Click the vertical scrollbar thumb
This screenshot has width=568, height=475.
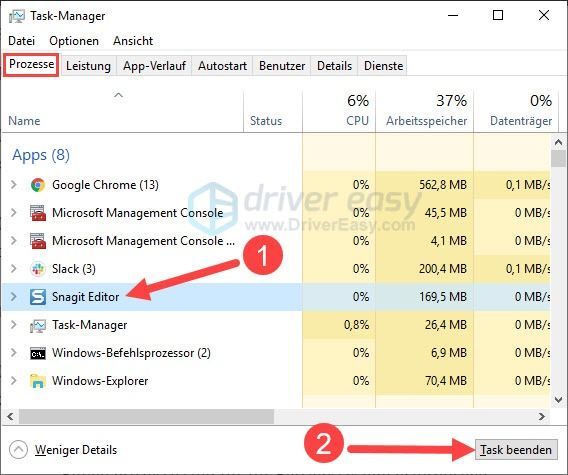click(558, 159)
